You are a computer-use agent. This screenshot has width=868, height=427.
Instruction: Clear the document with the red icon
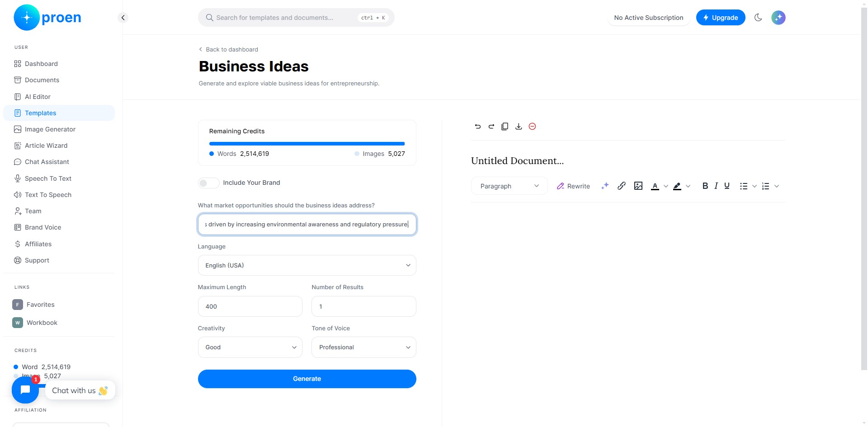coord(533,127)
